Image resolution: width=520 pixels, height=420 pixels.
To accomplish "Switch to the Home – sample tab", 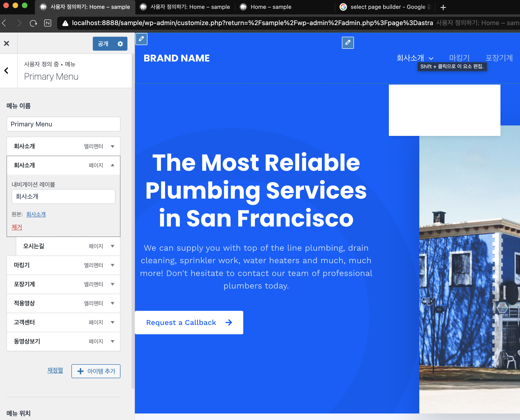I will click(x=270, y=7).
